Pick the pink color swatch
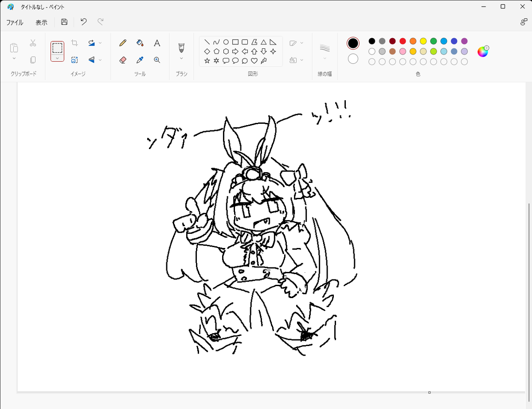 click(x=403, y=51)
